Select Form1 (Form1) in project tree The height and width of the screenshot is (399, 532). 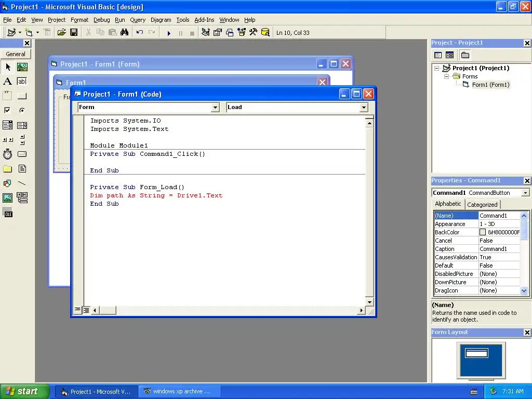[490, 85]
